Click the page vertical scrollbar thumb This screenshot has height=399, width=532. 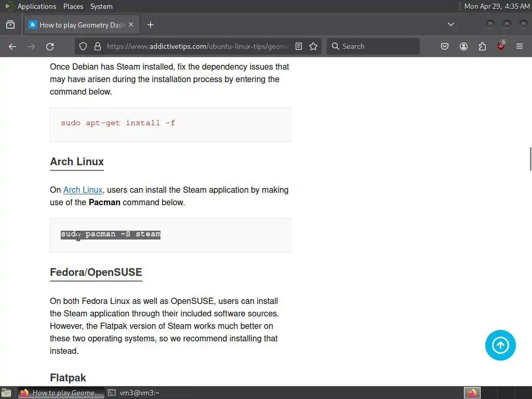pos(530,159)
